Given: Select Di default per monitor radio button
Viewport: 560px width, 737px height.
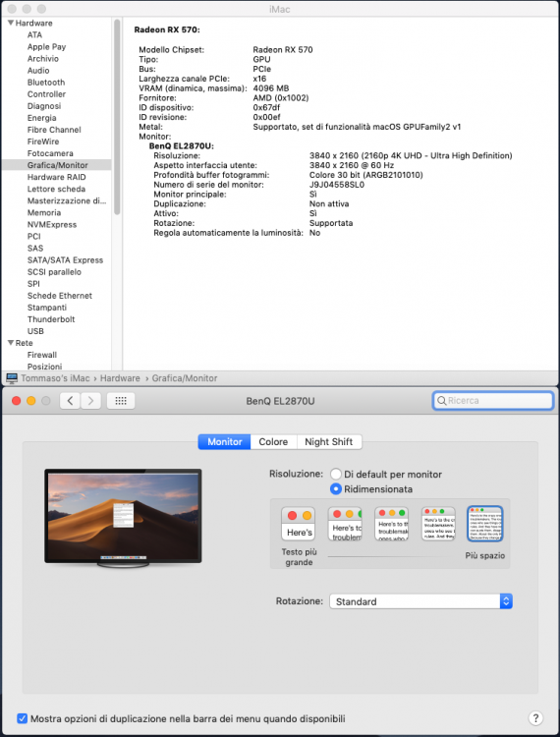Looking at the screenshot, I should [x=335, y=474].
